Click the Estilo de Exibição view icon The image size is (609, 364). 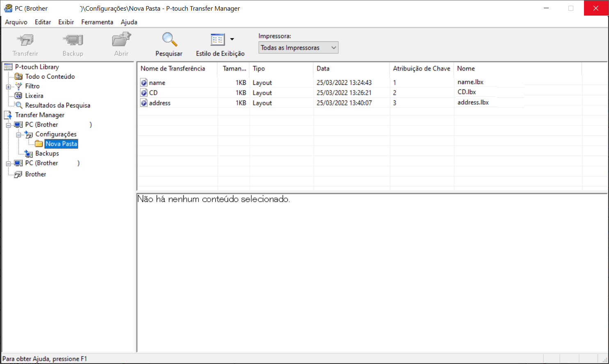tap(217, 40)
